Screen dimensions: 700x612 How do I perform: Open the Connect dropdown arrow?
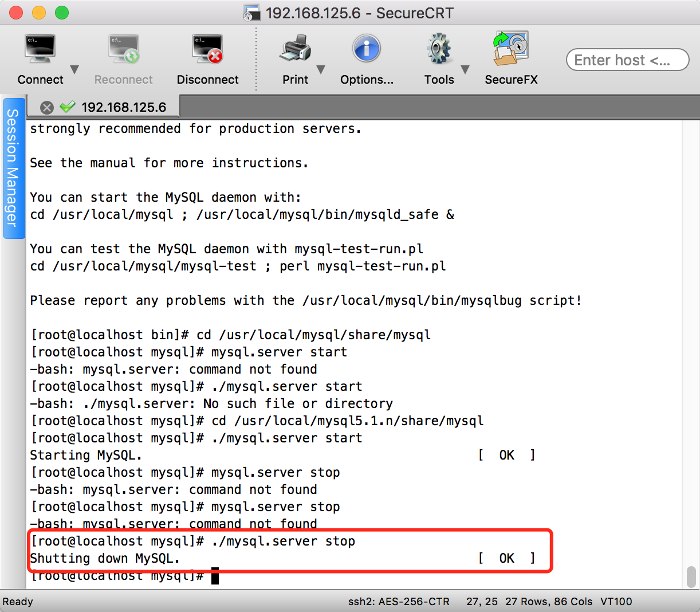pyautogui.click(x=74, y=70)
